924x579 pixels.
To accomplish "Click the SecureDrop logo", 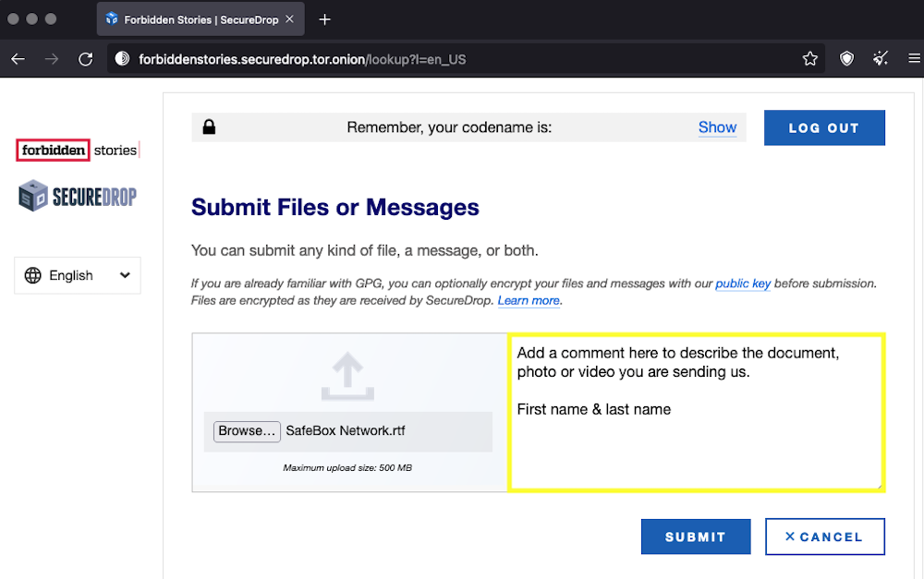I will (78, 195).
